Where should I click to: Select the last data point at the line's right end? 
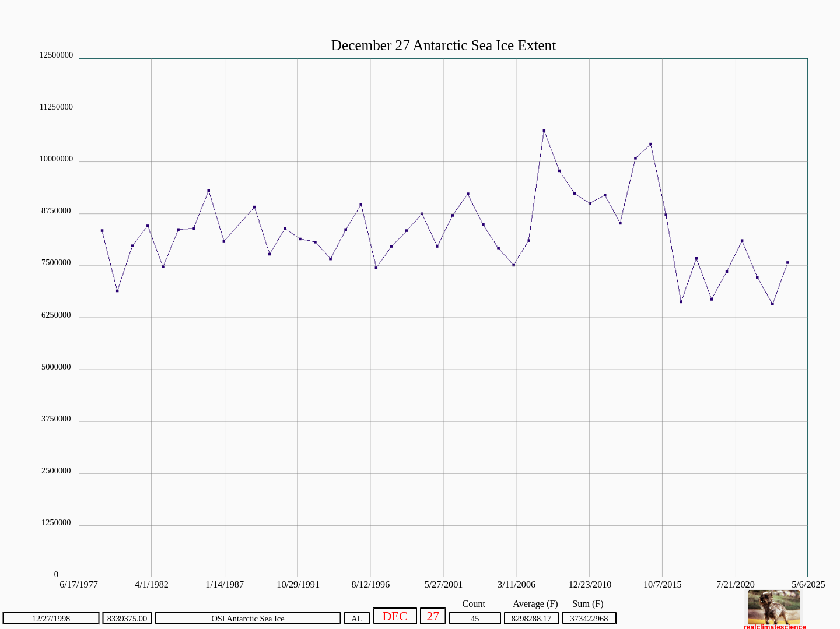pyautogui.click(x=787, y=263)
